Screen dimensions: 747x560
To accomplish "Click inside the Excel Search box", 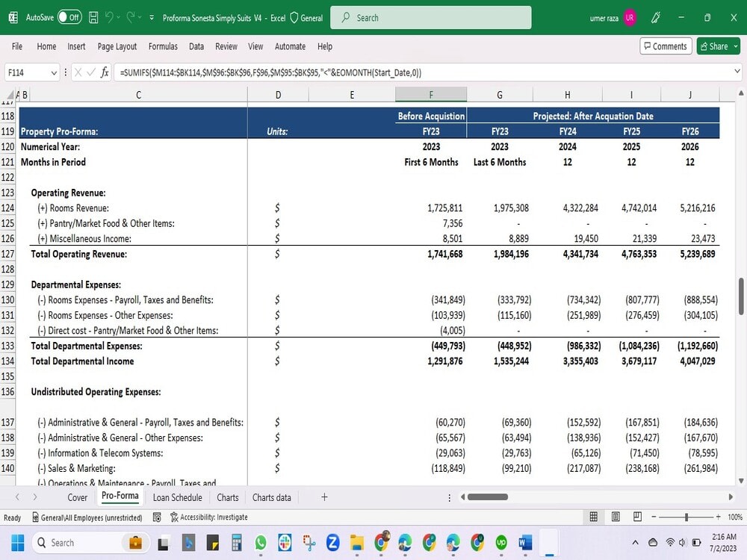I will coord(430,16).
